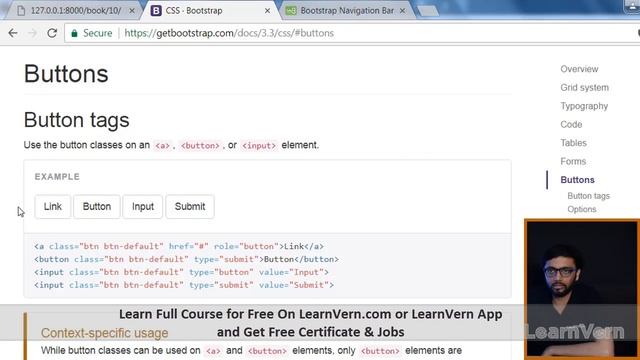Open a new browser tab

428,11
